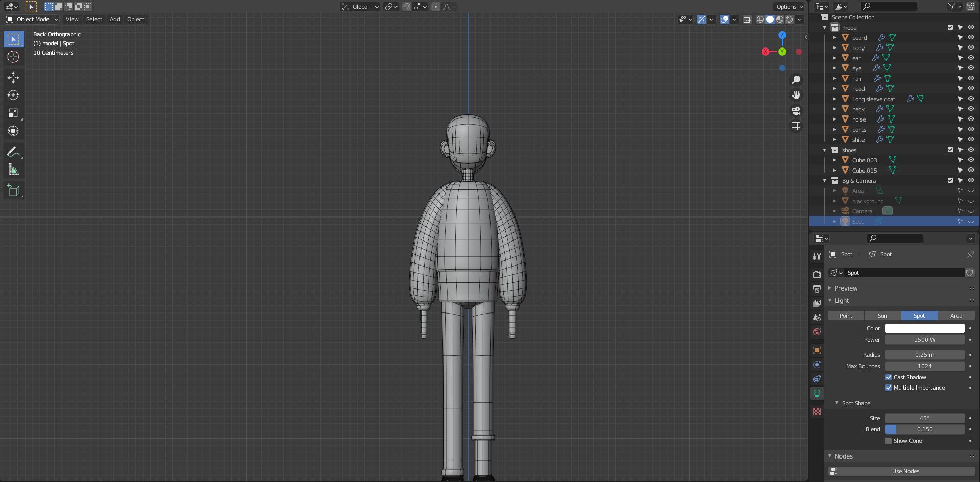Click the Power value field
The height and width of the screenshot is (482, 980).
(x=924, y=340)
